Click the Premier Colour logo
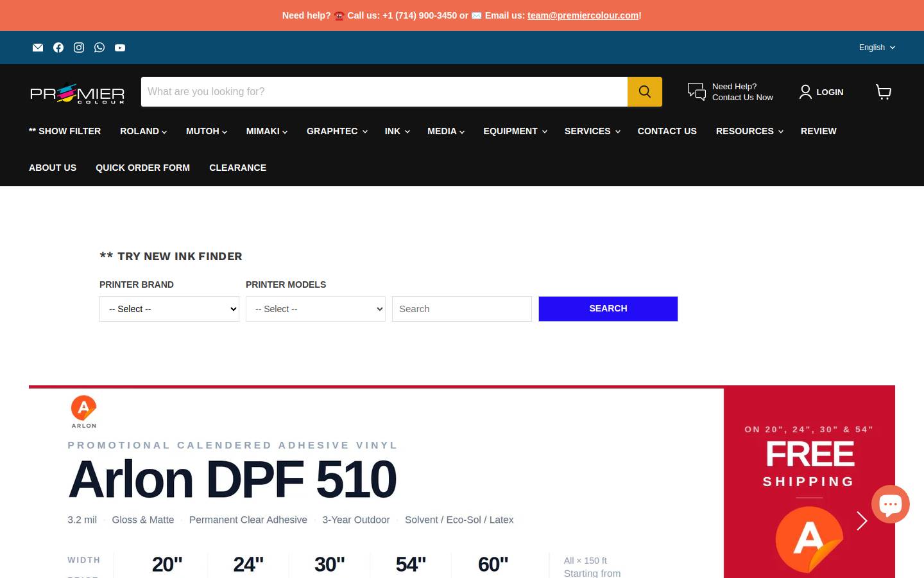 coord(77,93)
